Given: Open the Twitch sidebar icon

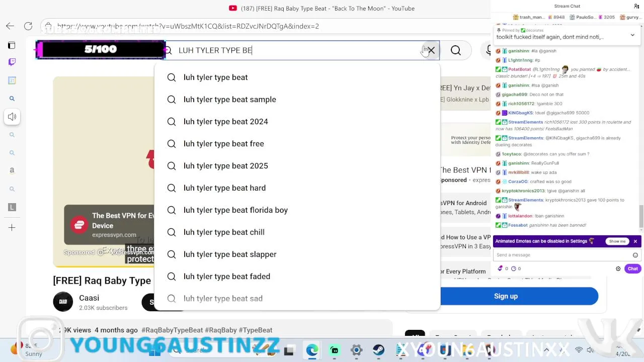Looking at the screenshot, I should (x=12, y=62).
